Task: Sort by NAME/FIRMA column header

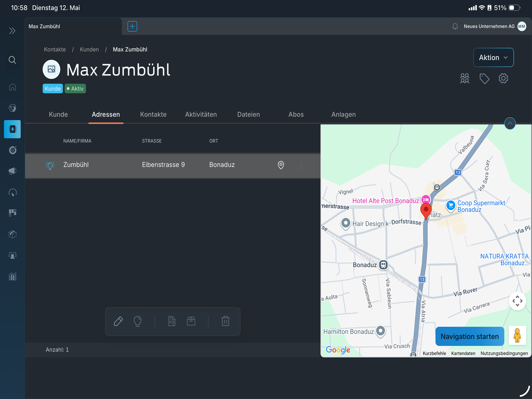Action: tap(77, 141)
